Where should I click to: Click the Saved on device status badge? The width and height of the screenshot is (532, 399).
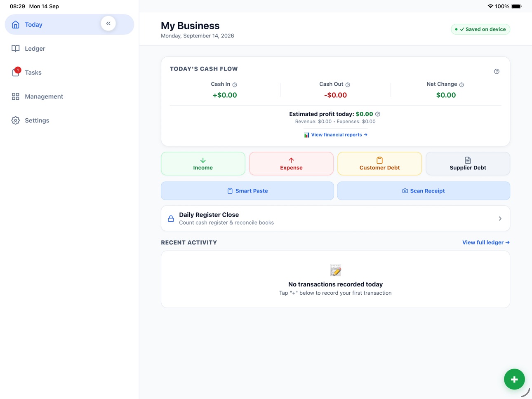tap(480, 29)
